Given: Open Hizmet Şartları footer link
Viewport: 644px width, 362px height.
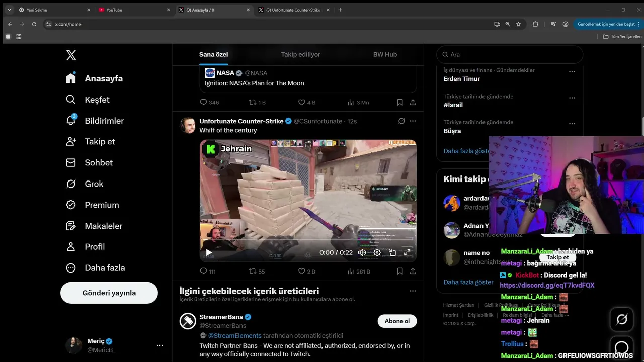Looking at the screenshot, I should tap(459, 305).
